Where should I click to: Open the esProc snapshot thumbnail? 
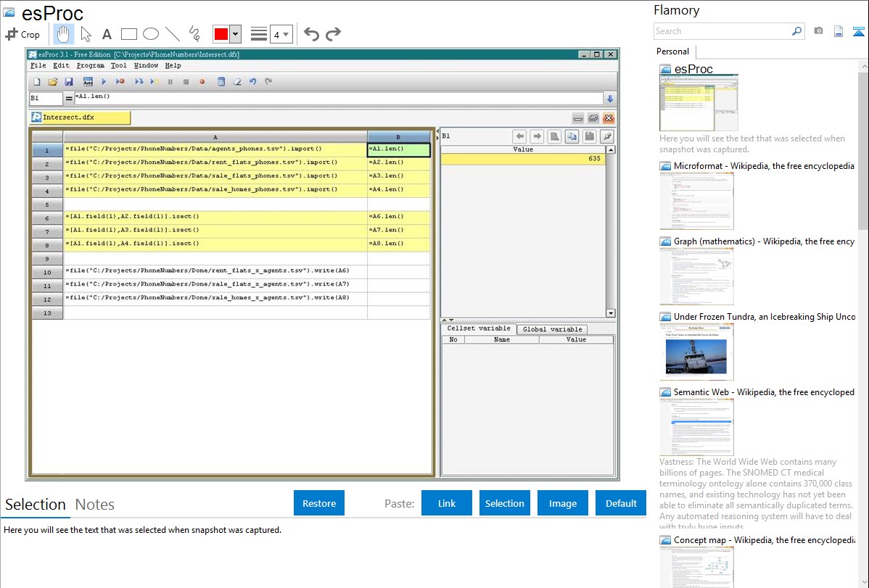click(x=699, y=102)
